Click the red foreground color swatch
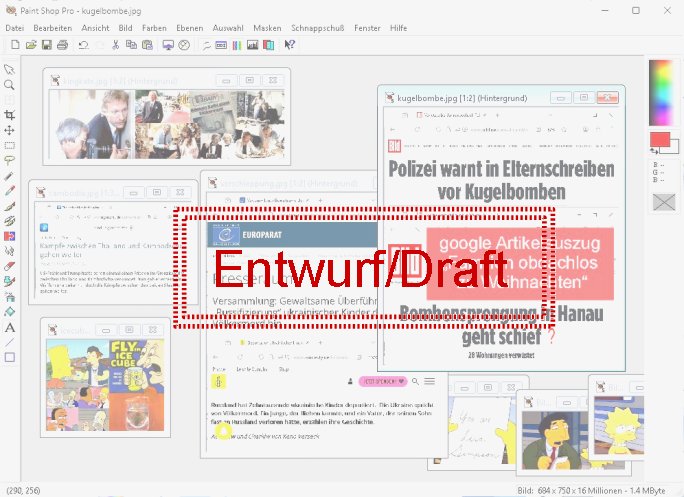Image resolution: width=684 pixels, height=497 pixels. pos(659,140)
